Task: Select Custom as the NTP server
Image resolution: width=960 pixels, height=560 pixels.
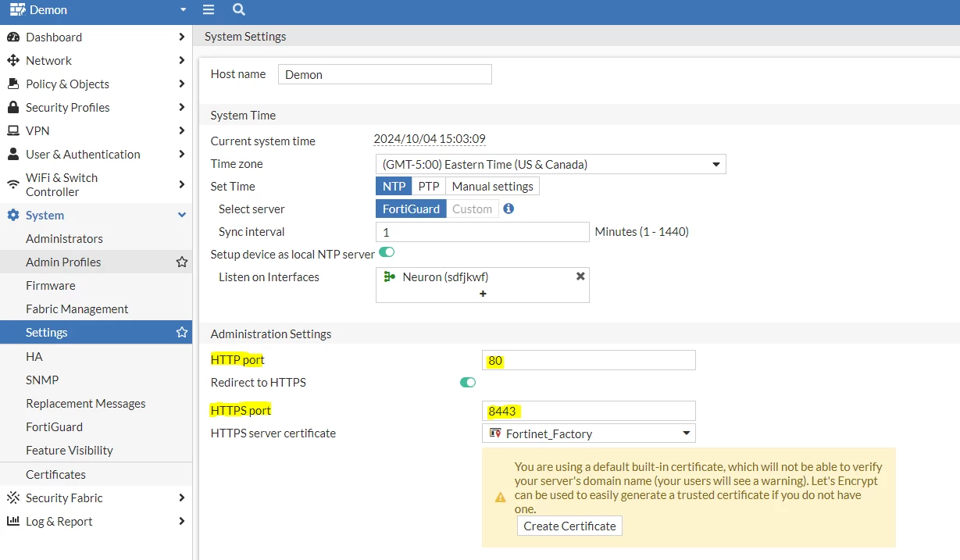Action: [x=473, y=209]
